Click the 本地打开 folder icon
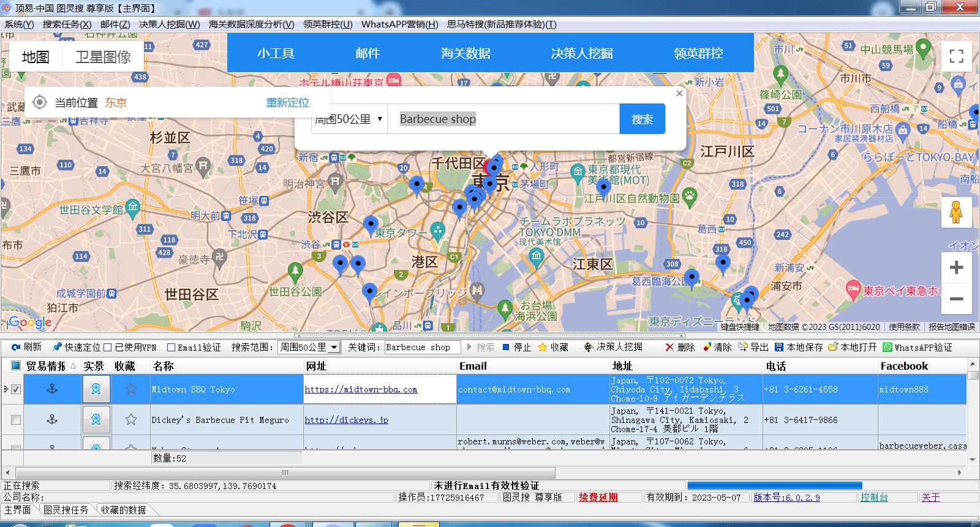 point(833,347)
